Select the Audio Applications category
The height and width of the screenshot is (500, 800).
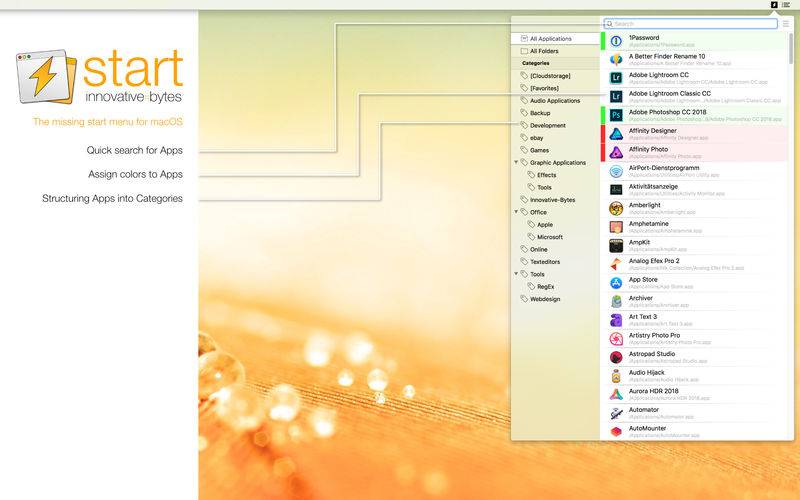555,101
